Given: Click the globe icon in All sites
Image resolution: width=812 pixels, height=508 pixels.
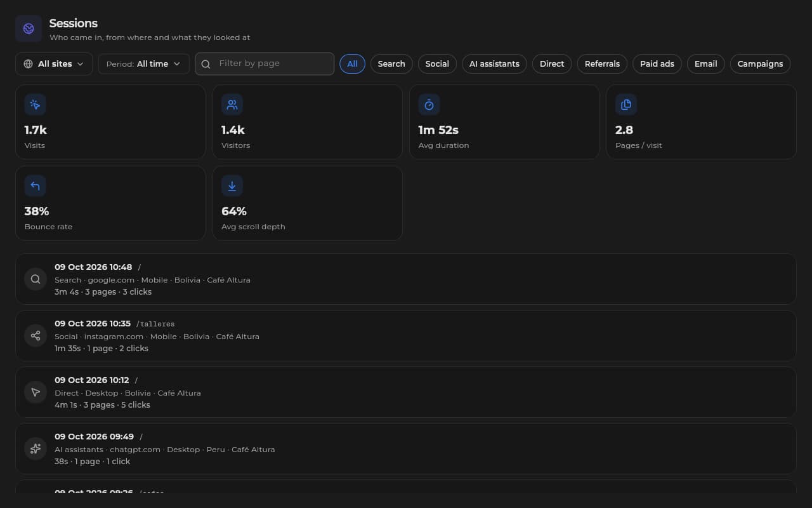Looking at the screenshot, I should [29, 64].
